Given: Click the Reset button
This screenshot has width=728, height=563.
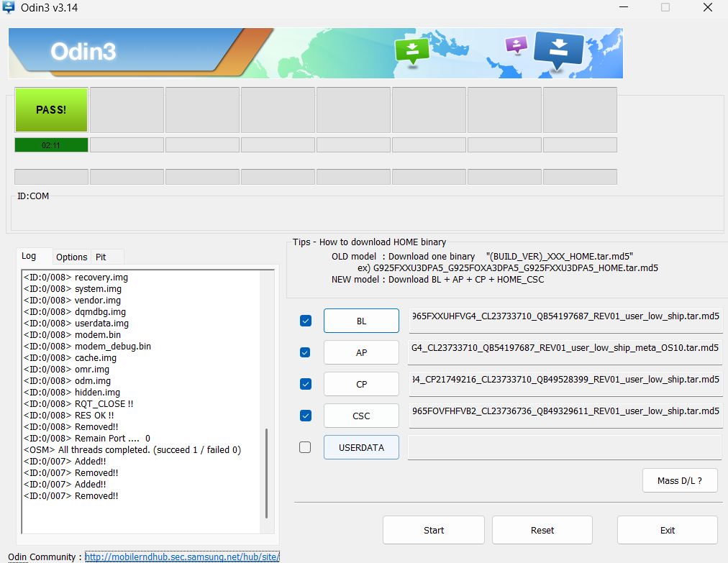Looking at the screenshot, I should 542,530.
